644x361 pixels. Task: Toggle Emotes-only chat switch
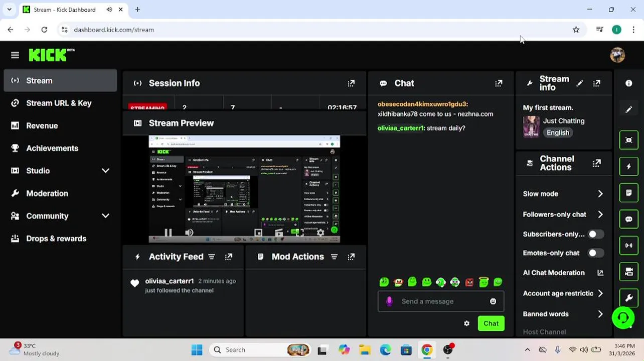click(x=596, y=253)
